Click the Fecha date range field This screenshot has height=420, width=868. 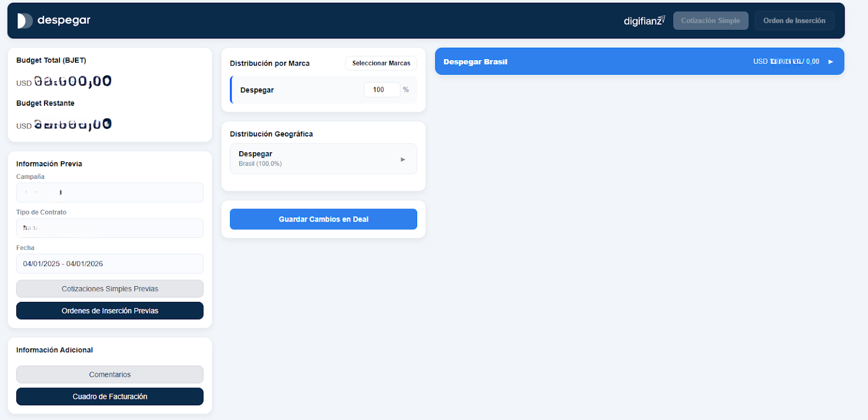pyautogui.click(x=110, y=264)
